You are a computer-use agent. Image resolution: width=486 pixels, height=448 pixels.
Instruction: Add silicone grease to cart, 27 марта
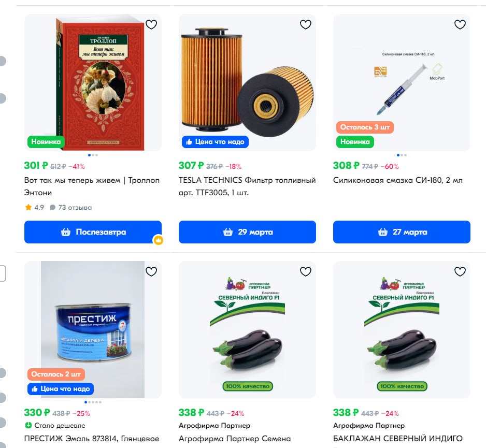402,232
